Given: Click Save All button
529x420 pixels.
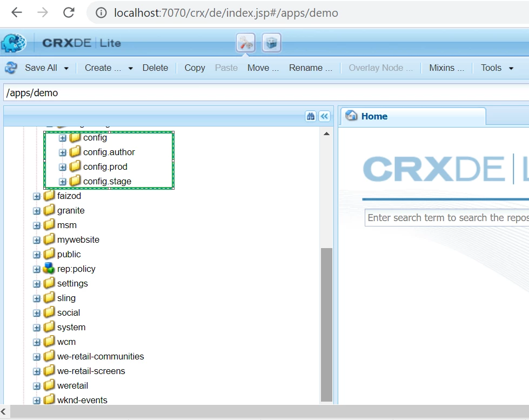Looking at the screenshot, I should click(x=41, y=68).
